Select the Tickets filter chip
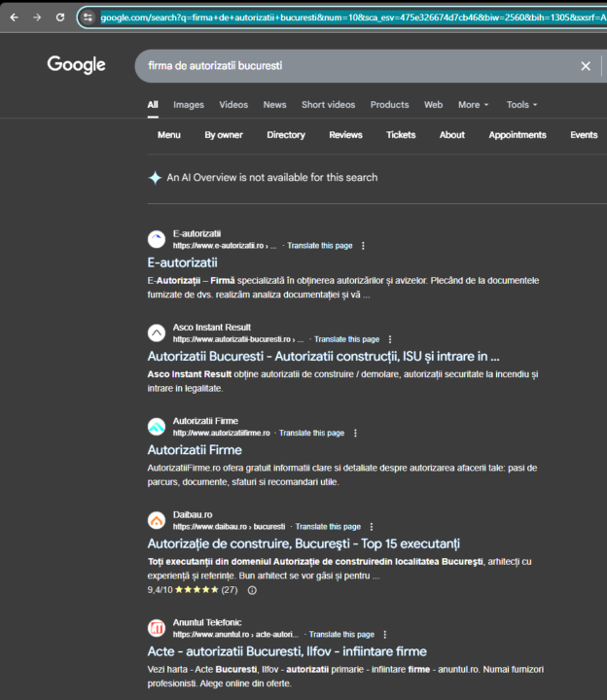 click(401, 135)
